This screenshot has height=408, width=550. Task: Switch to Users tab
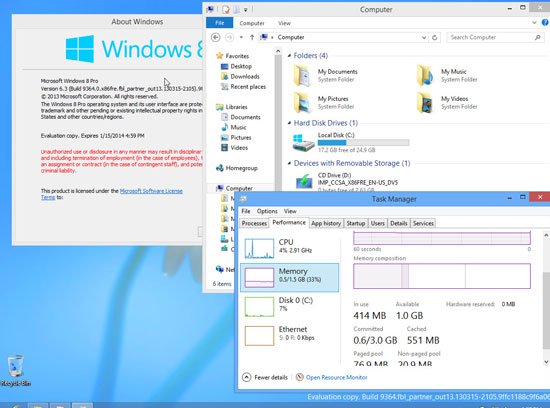click(x=377, y=223)
